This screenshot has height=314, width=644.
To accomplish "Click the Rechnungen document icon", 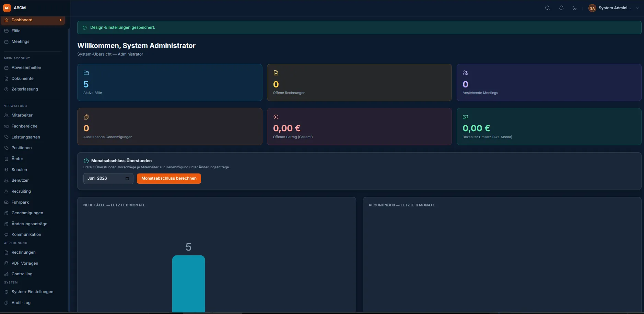I will [6, 253].
